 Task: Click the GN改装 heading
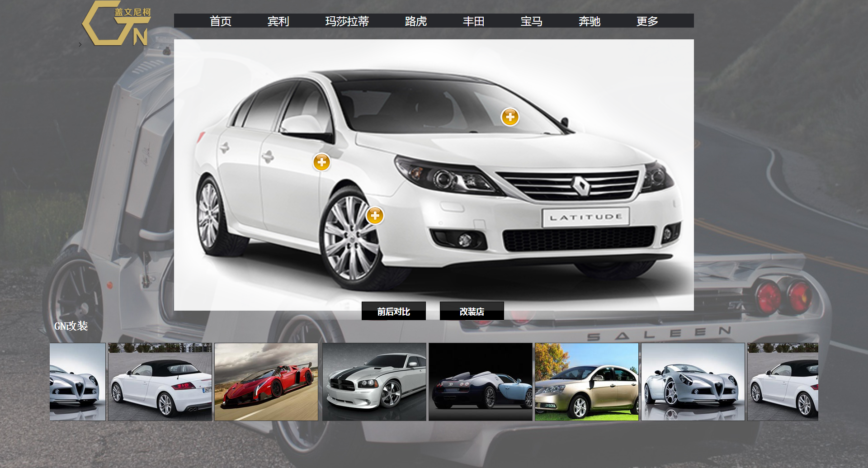coord(71,326)
